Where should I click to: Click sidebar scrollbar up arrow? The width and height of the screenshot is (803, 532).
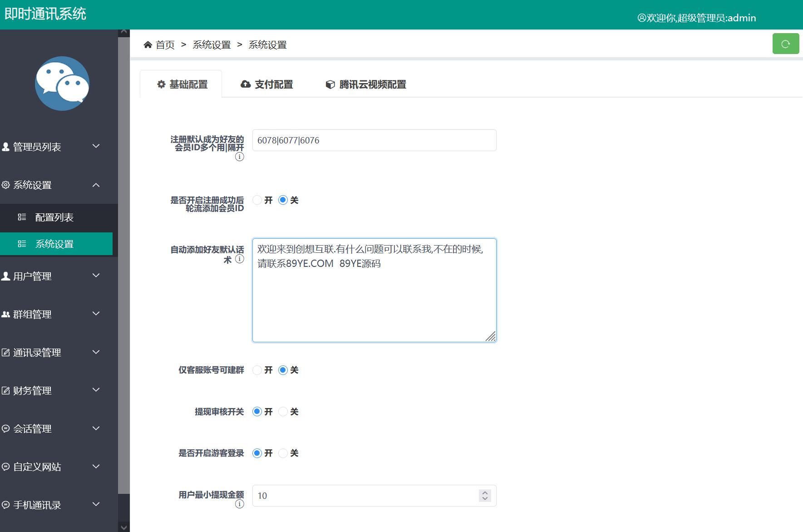[x=124, y=33]
